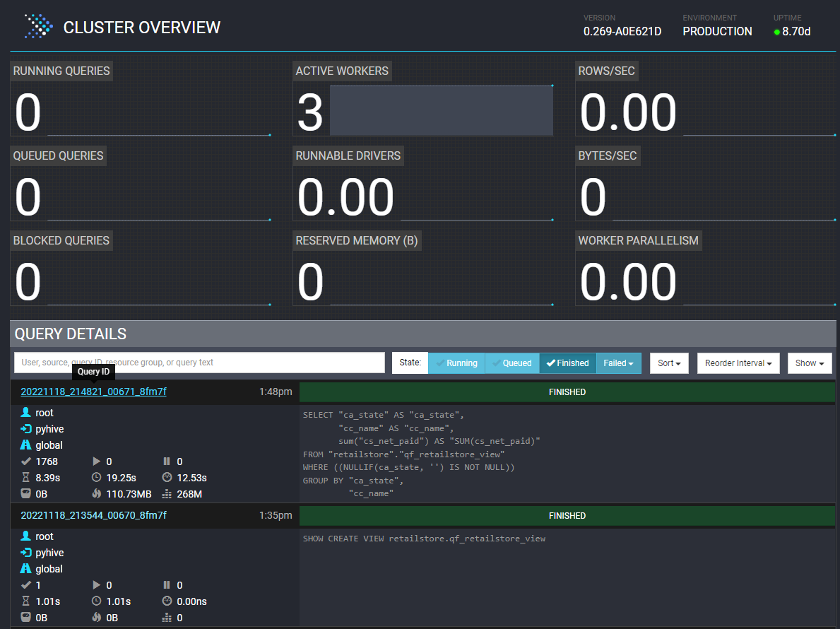Click the Bytes/Sec label
Viewport: 840px width, 629px height.
pos(608,155)
